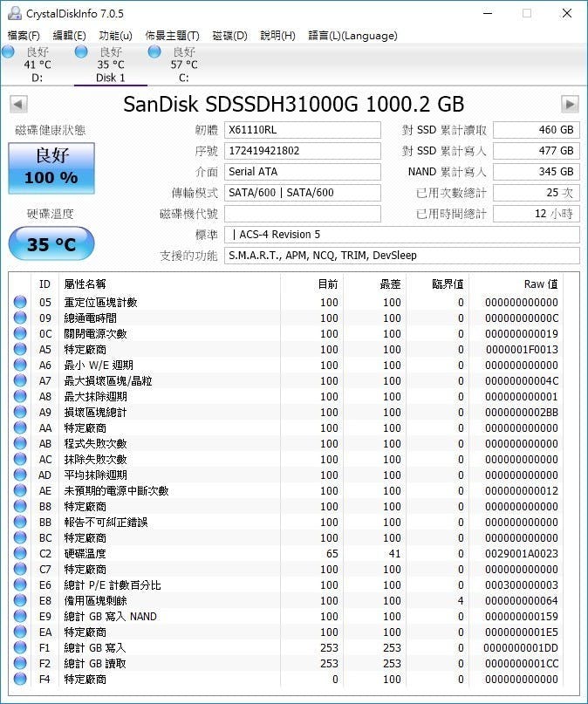
Task: Click the CrystalDiskInfo app icon in title bar
Action: pos(14,13)
